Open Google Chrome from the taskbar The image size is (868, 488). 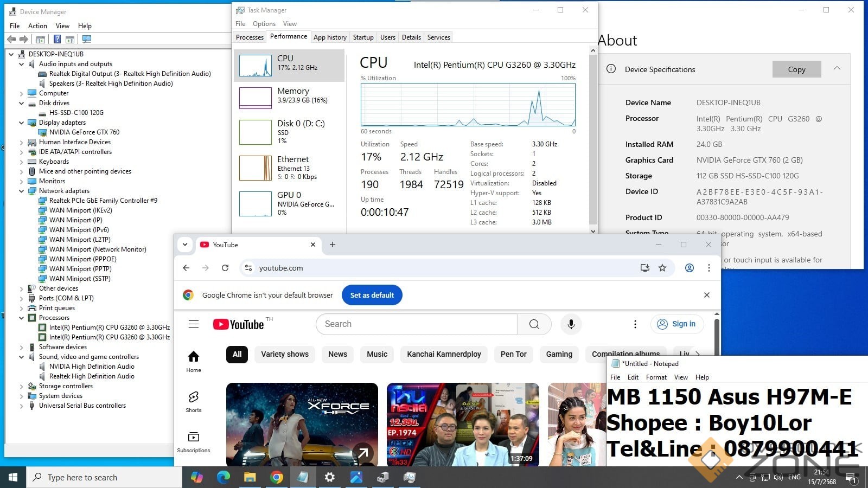point(277,477)
